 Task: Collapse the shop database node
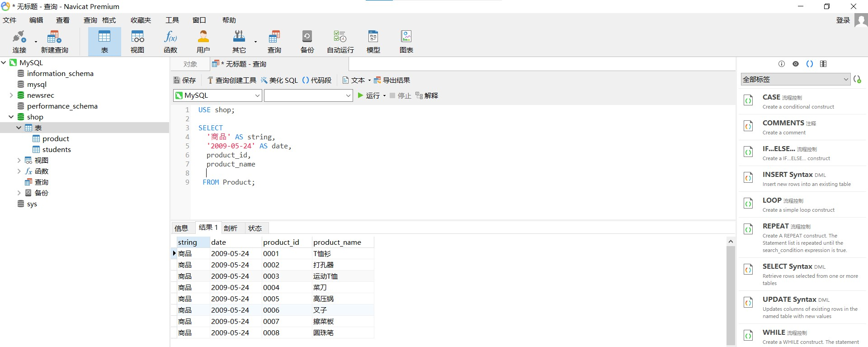coord(11,117)
